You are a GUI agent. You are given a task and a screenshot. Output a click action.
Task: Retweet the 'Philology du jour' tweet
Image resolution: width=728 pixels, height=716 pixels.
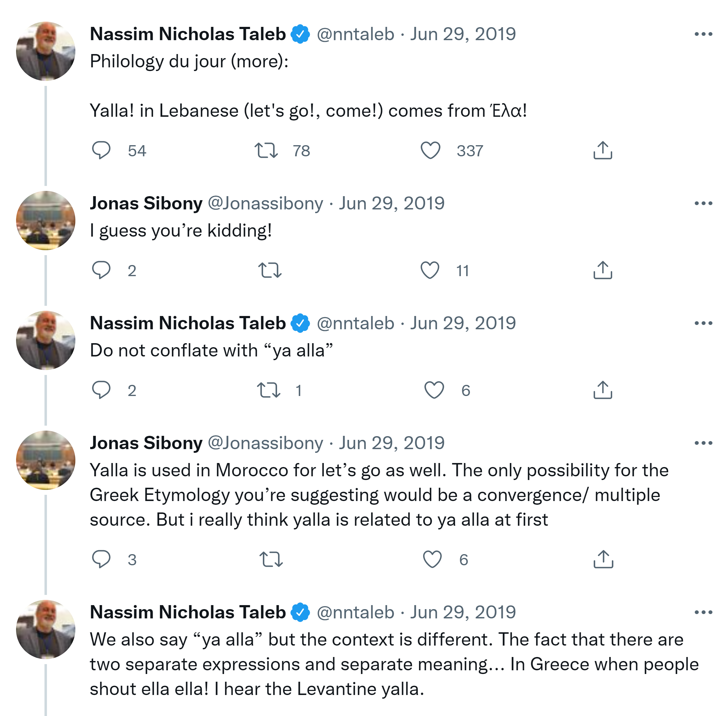coord(266,150)
